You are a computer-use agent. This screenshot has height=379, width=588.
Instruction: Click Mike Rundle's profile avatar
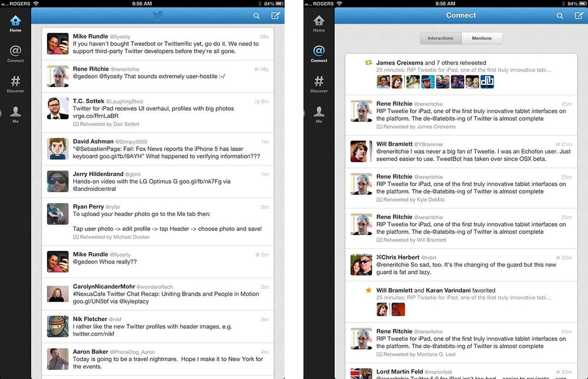[x=58, y=44]
